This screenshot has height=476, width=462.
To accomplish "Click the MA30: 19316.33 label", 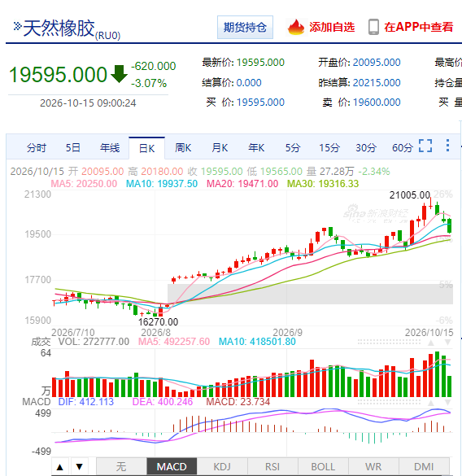I will point(323,184).
